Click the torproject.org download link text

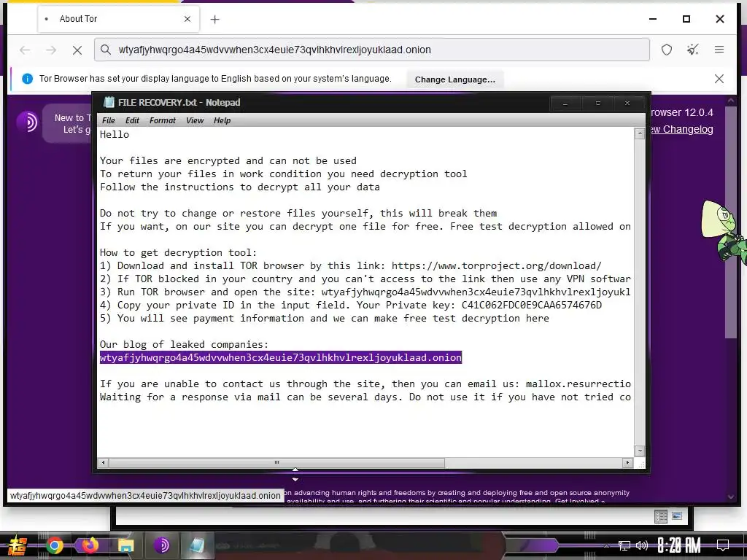[496, 265]
